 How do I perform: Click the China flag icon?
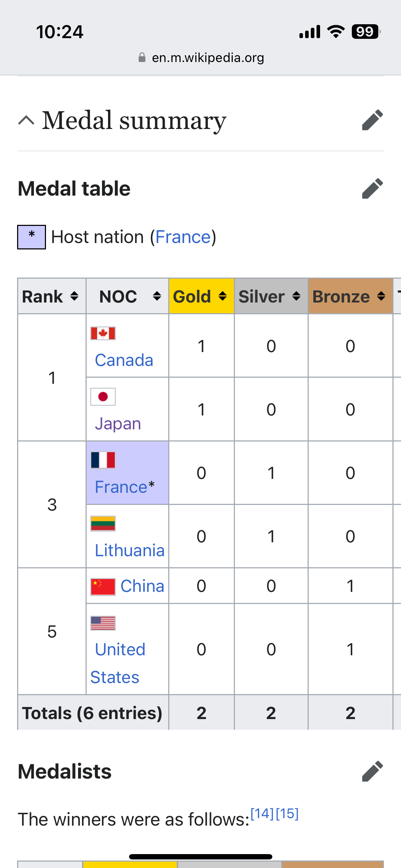coord(103,587)
